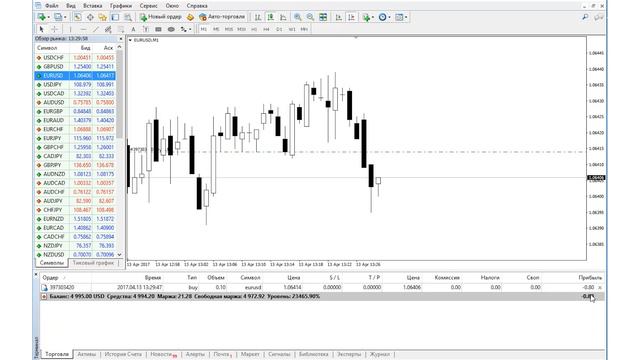Open the Справка menu

[197, 6]
